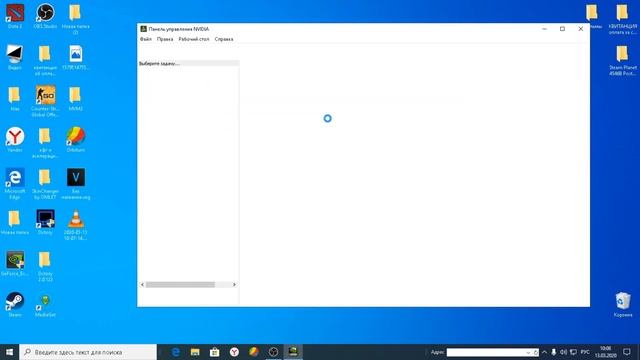Select the VLC media file on desktop
Viewport: 640px width, 360px height.
(x=76, y=225)
